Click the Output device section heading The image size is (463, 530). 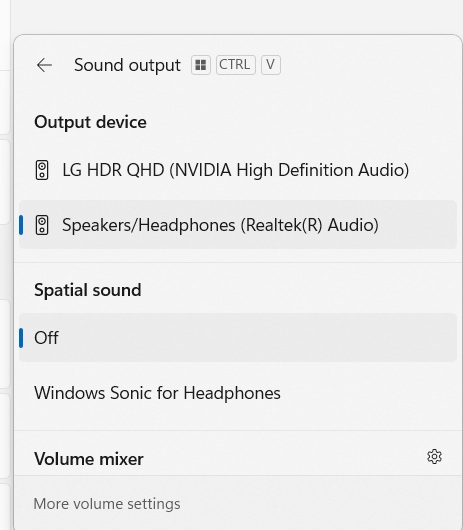90,122
